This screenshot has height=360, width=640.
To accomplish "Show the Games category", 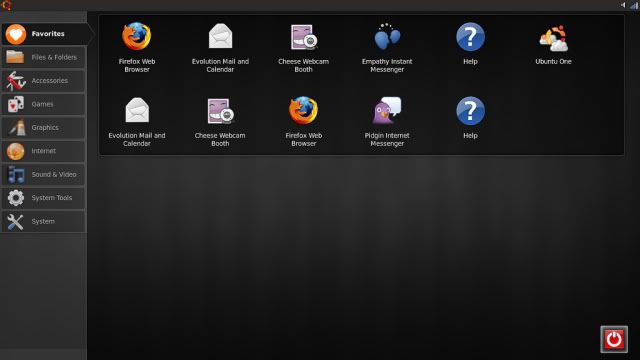I will (44, 104).
